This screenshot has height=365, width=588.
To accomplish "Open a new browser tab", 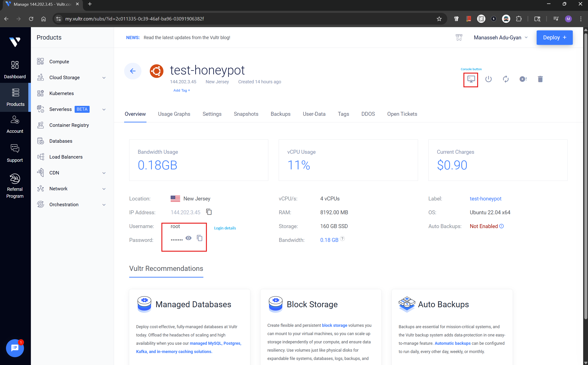I will click(x=90, y=4).
